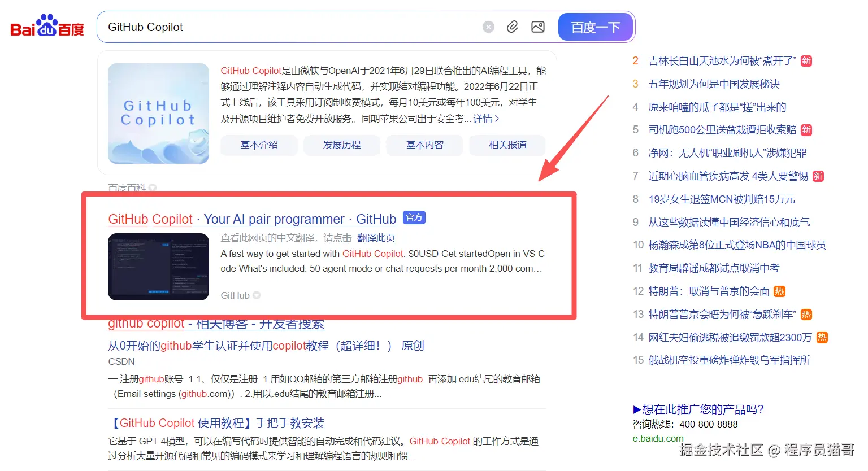
Task: Click 翻译此页 to translate the page
Action: pos(376,238)
